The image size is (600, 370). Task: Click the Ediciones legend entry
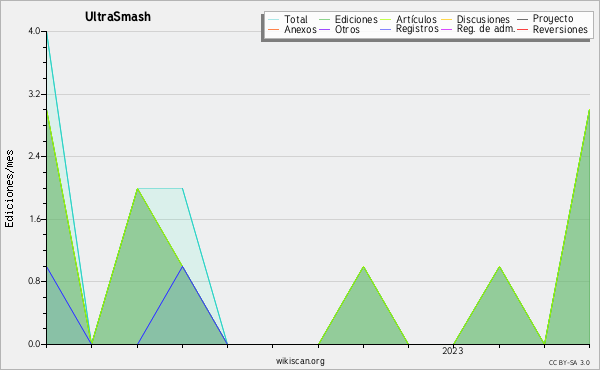point(348,19)
